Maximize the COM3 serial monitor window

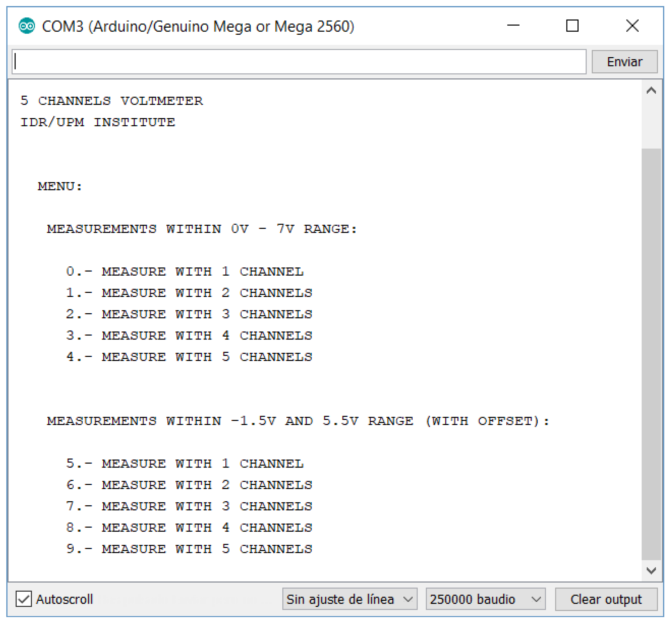[572, 26]
